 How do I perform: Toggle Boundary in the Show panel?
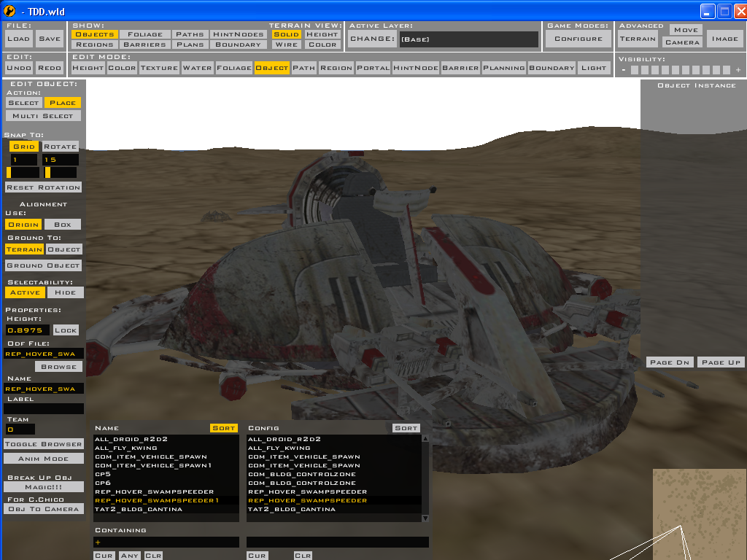tap(239, 44)
